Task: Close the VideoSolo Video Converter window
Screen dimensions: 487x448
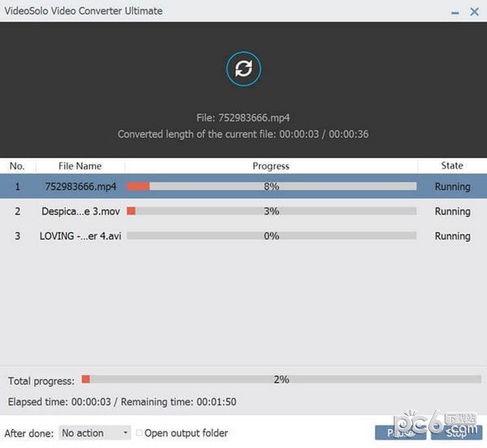Action: [473, 11]
